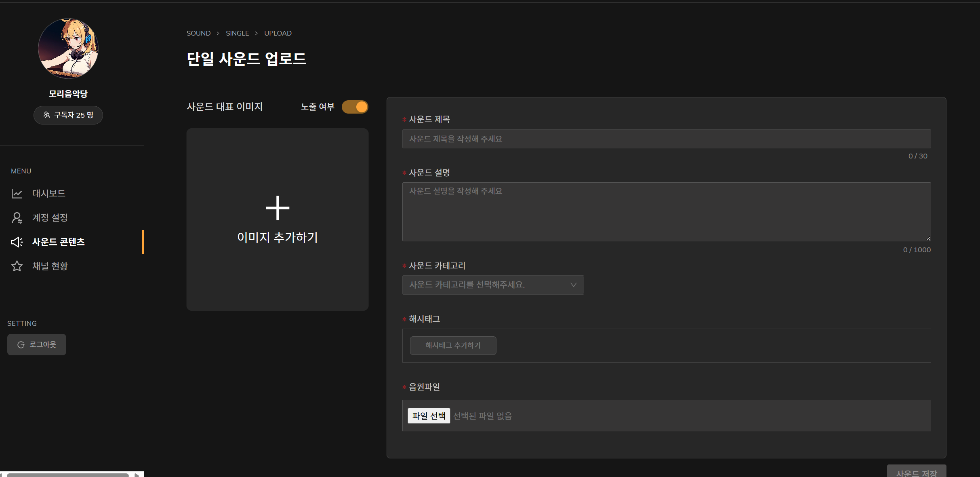Click the 사운드 제목 input field

point(666,139)
